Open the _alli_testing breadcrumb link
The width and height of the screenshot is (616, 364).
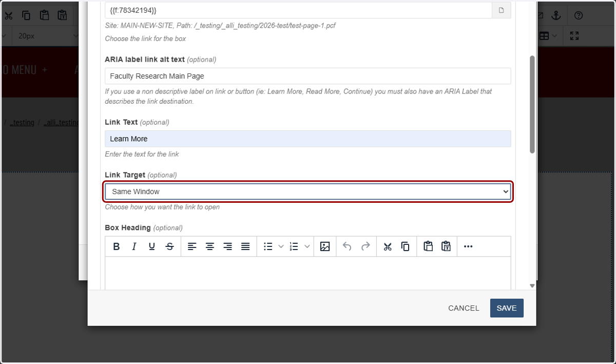61,123
